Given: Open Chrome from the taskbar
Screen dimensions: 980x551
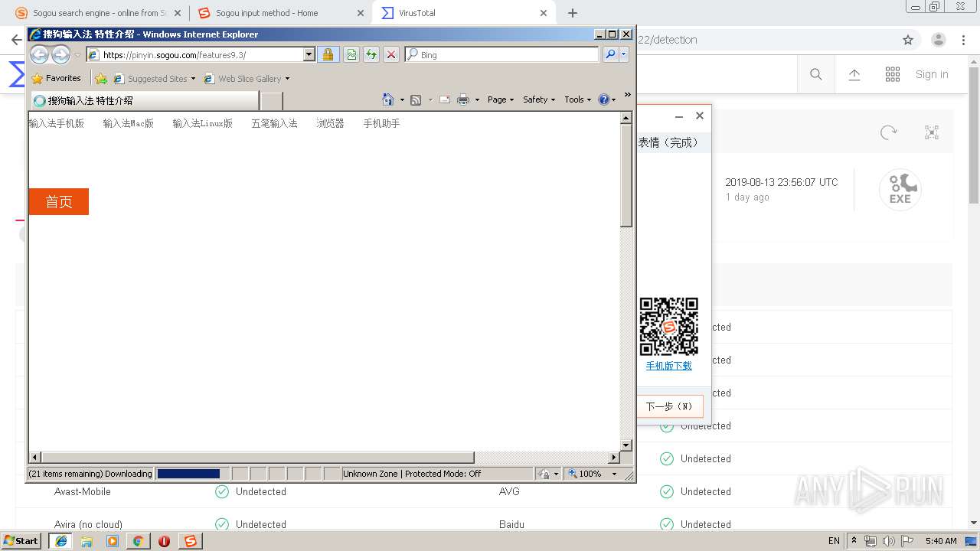Looking at the screenshot, I should tap(138, 541).
